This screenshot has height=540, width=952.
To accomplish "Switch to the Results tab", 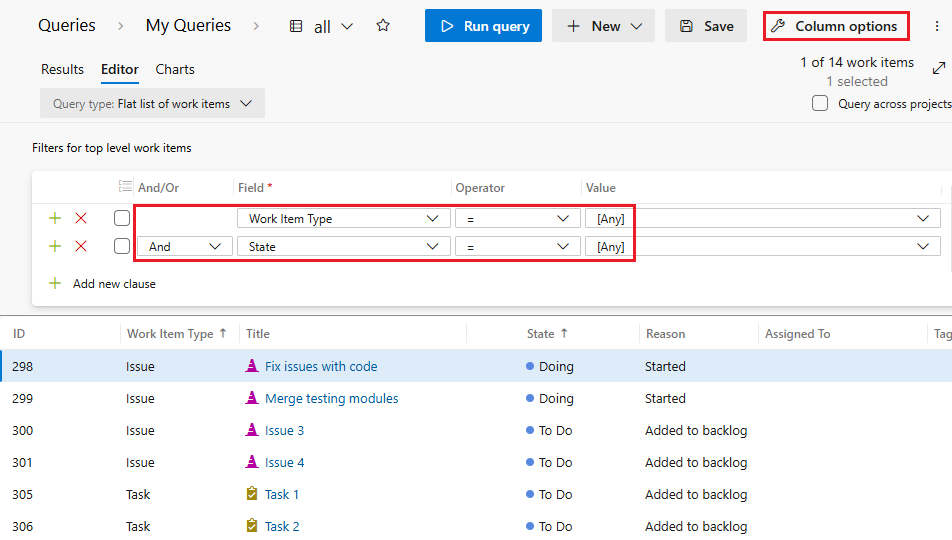I will pyautogui.click(x=62, y=69).
